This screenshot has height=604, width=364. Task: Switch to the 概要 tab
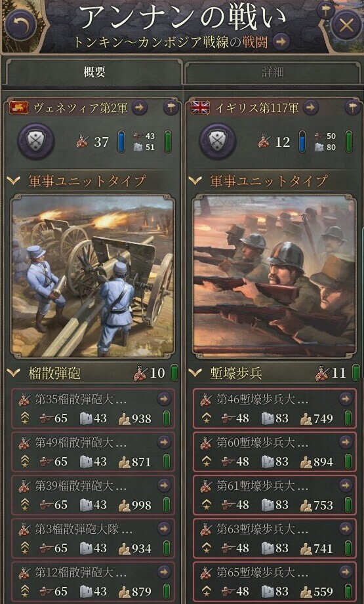point(94,72)
